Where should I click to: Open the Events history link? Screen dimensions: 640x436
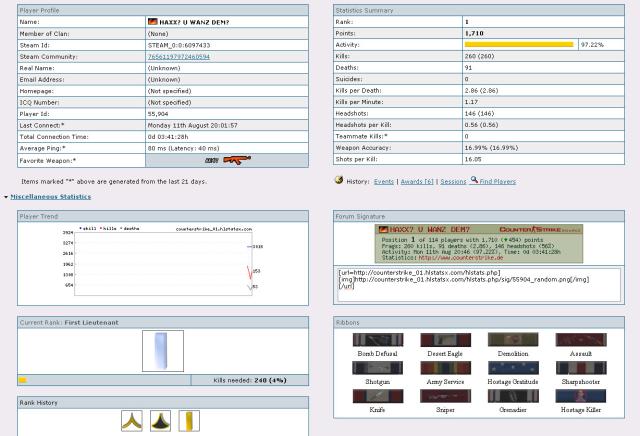click(384, 181)
